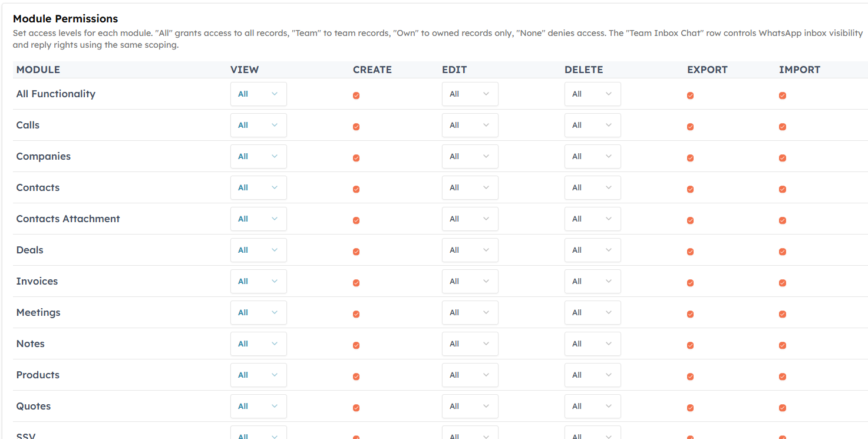Click the Contacts Attachment module name

tap(68, 219)
